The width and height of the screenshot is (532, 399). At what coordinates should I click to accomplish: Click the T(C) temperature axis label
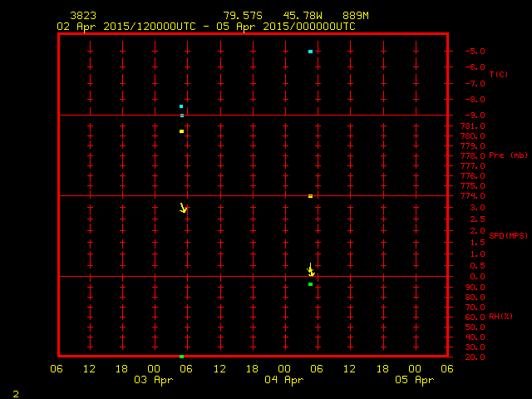coord(498,75)
